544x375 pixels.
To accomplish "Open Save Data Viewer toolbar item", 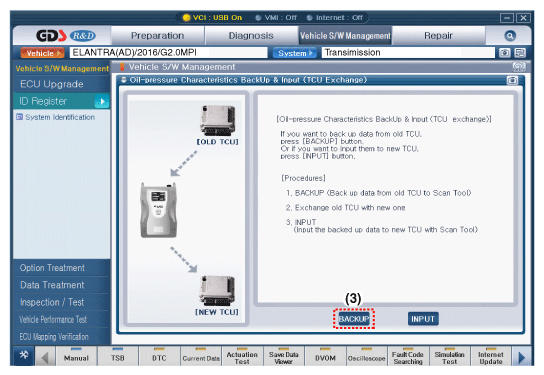I will tap(283, 357).
